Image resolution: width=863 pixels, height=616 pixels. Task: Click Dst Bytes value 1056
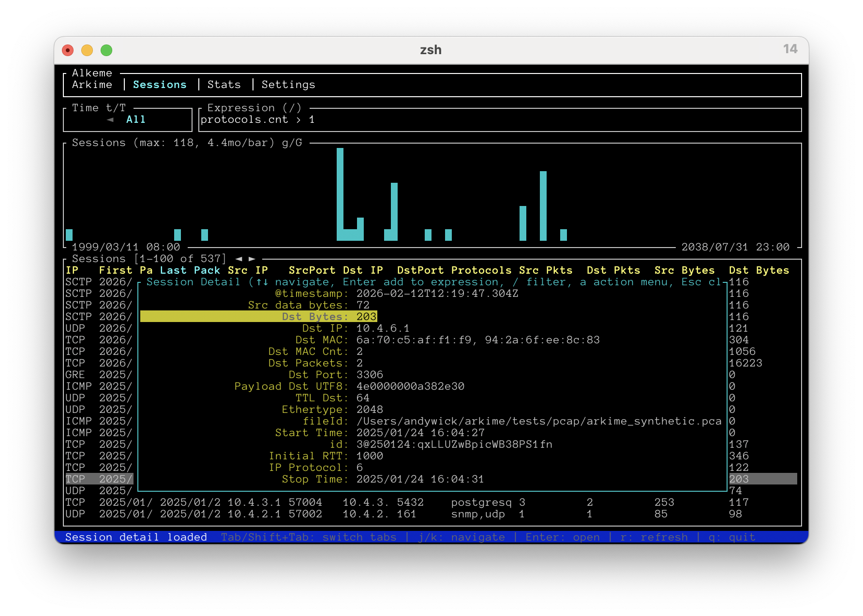(x=742, y=352)
